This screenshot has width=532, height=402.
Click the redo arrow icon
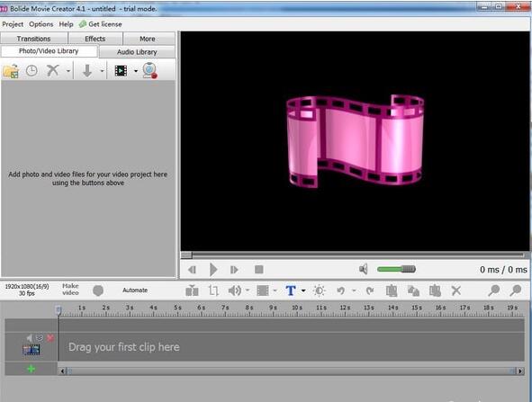[x=370, y=290]
